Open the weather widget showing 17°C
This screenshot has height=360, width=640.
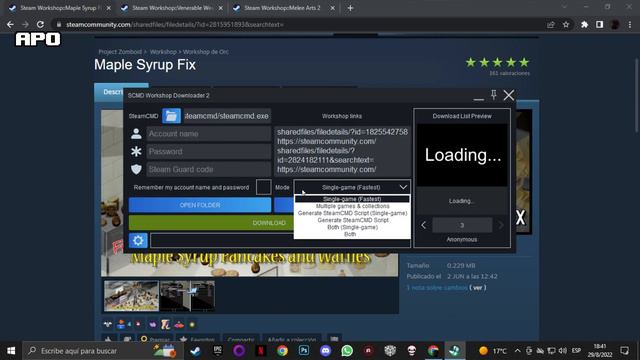(493, 351)
